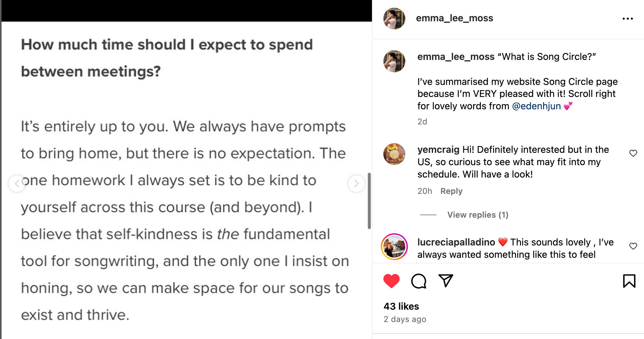Like yemcraig's comment with heart icon

click(633, 153)
